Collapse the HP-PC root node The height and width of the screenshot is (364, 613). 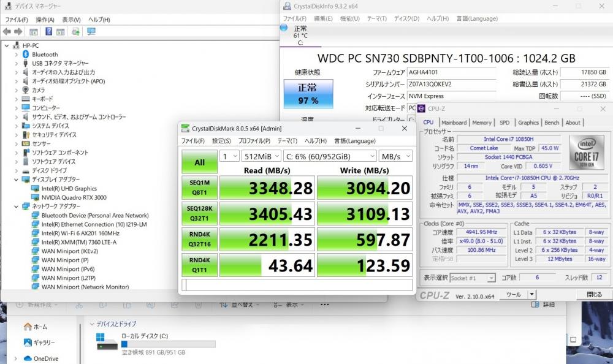pyautogui.click(x=7, y=46)
